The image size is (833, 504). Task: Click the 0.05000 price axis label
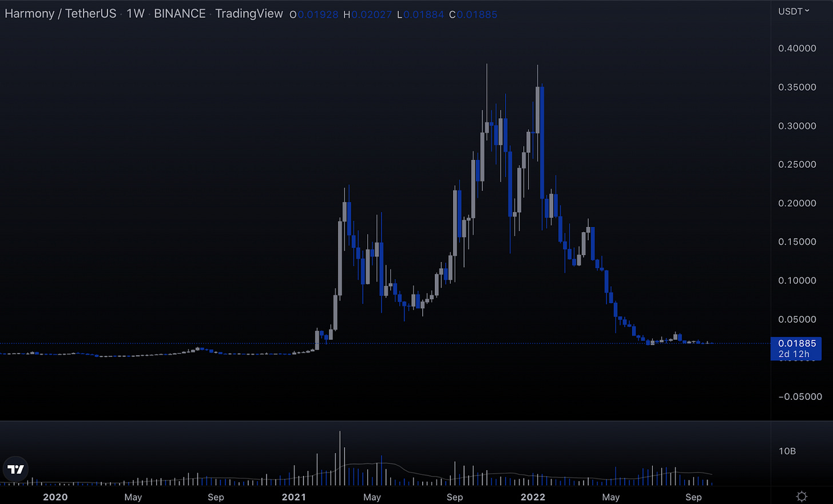(x=797, y=319)
